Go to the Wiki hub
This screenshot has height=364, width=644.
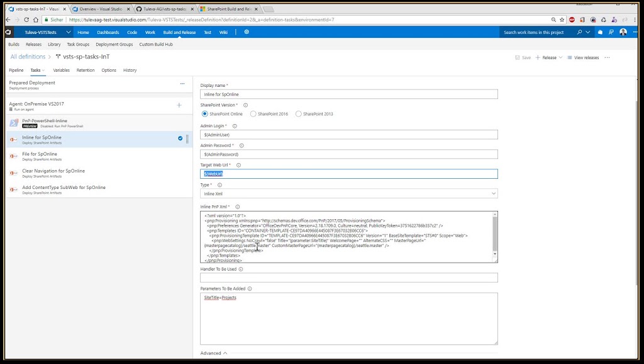pyautogui.click(x=223, y=32)
